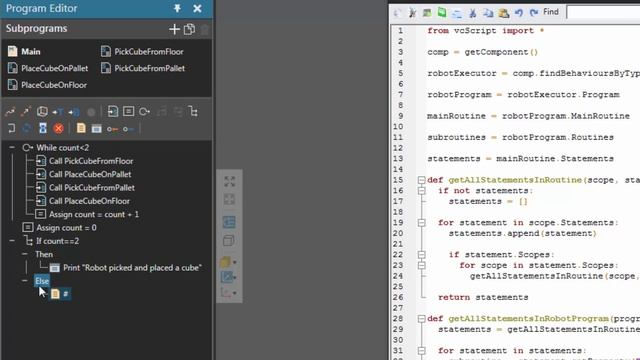Add an if condition statement icon
The height and width of the screenshot is (360, 640).
tap(193, 111)
